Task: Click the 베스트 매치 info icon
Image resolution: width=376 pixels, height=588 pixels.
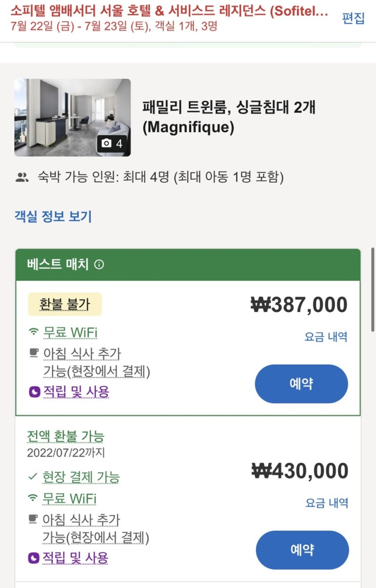Action: (99, 264)
